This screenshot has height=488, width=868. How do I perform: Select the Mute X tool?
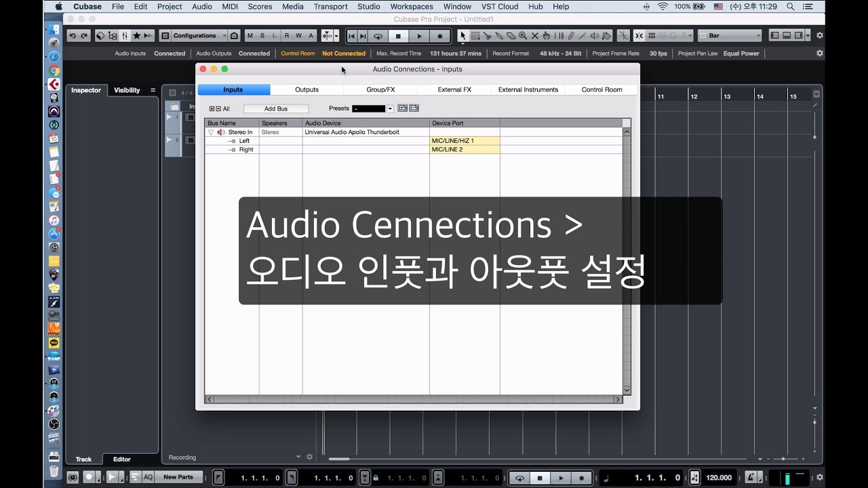[x=534, y=36]
